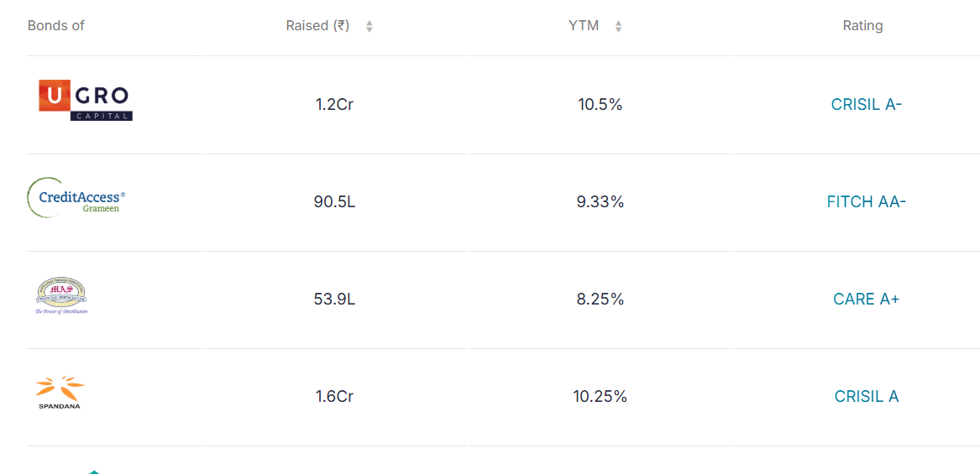Click the U GRO Capital logo
The width and height of the screenshot is (980, 474).
tap(85, 100)
